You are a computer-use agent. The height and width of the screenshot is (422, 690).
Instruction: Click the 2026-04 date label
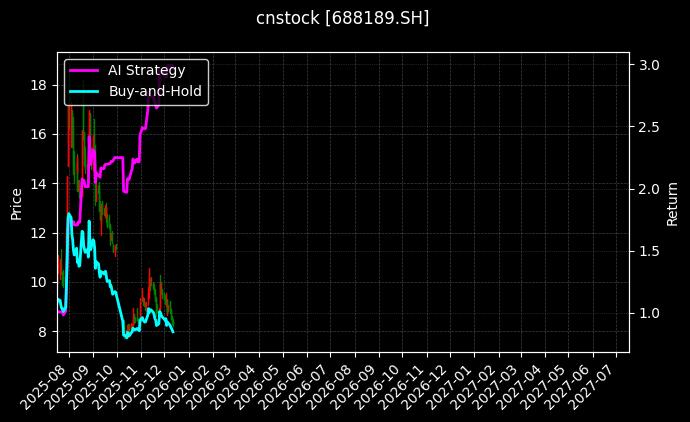(x=235, y=387)
